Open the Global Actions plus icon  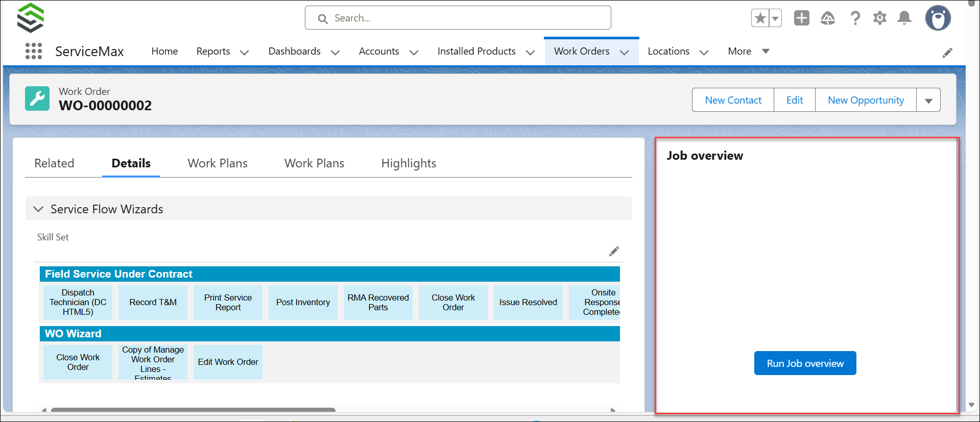(802, 18)
